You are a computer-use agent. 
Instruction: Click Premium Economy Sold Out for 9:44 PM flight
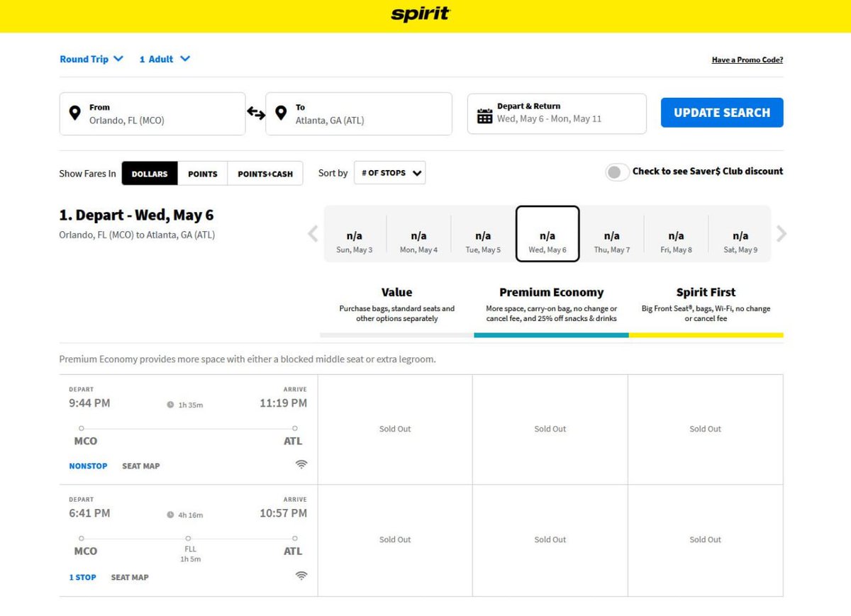click(x=550, y=429)
